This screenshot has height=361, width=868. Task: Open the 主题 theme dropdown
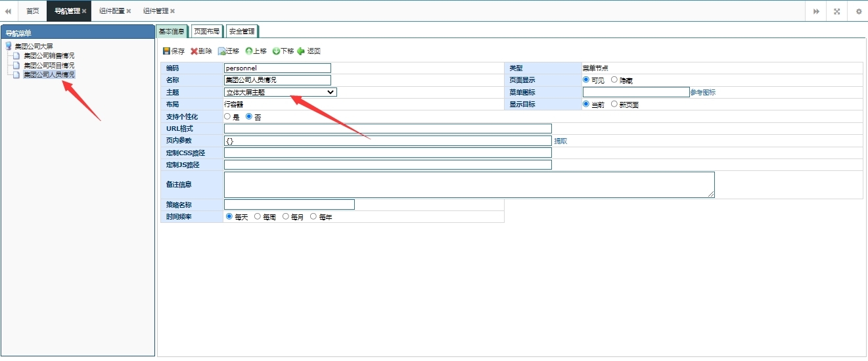tap(281, 92)
